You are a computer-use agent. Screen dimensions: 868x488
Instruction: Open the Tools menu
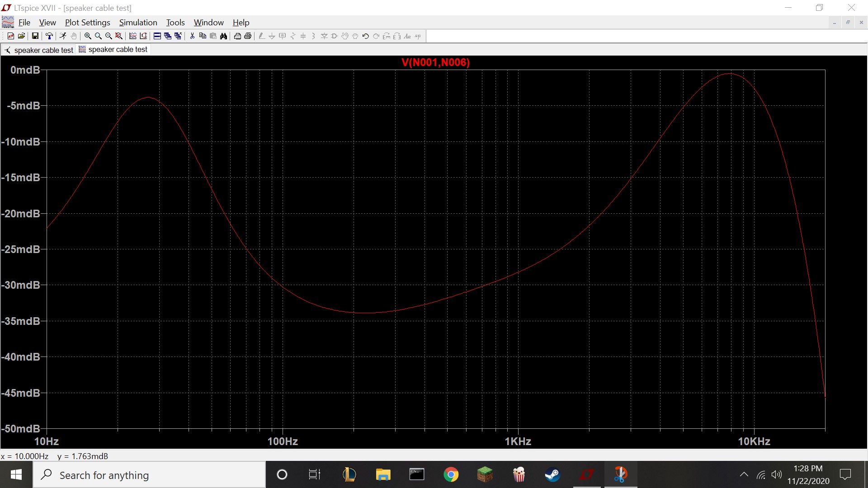click(x=175, y=23)
